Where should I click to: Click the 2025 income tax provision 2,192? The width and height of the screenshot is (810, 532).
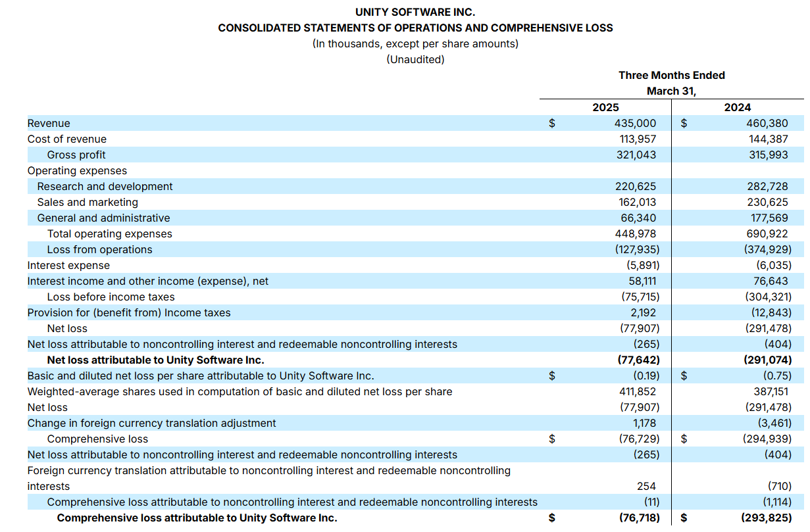(642, 312)
